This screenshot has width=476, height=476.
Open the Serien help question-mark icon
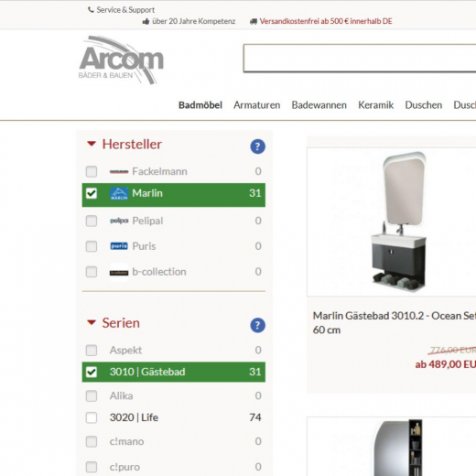point(258,325)
